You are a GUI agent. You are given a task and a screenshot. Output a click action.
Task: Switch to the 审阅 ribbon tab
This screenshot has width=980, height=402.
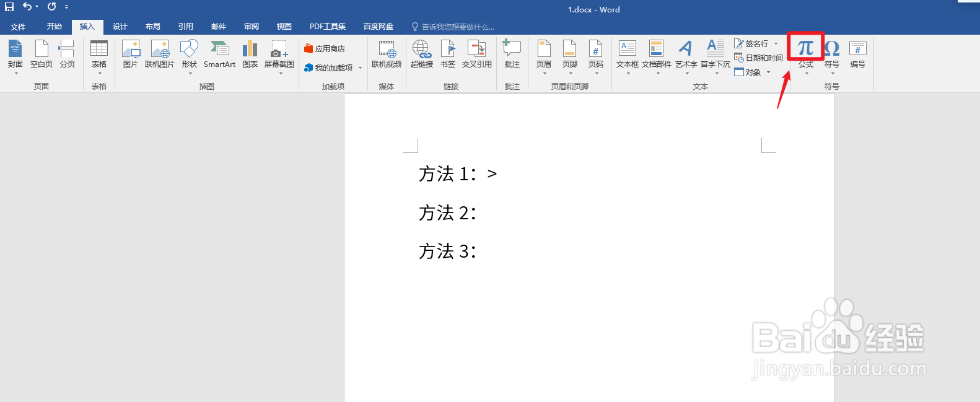(x=252, y=27)
